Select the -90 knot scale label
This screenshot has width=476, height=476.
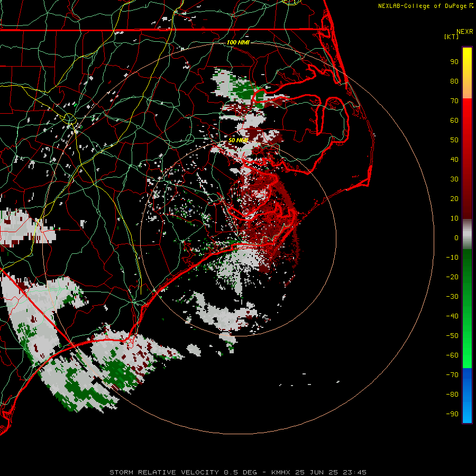click(x=452, y=414)
